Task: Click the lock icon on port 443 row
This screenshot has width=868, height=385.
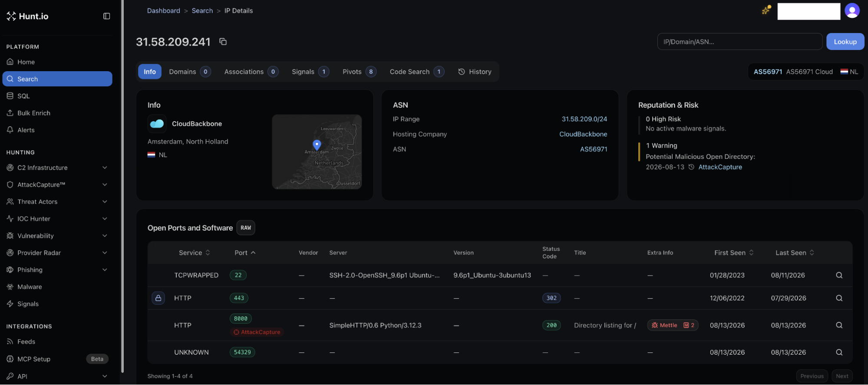Action: 158,298
